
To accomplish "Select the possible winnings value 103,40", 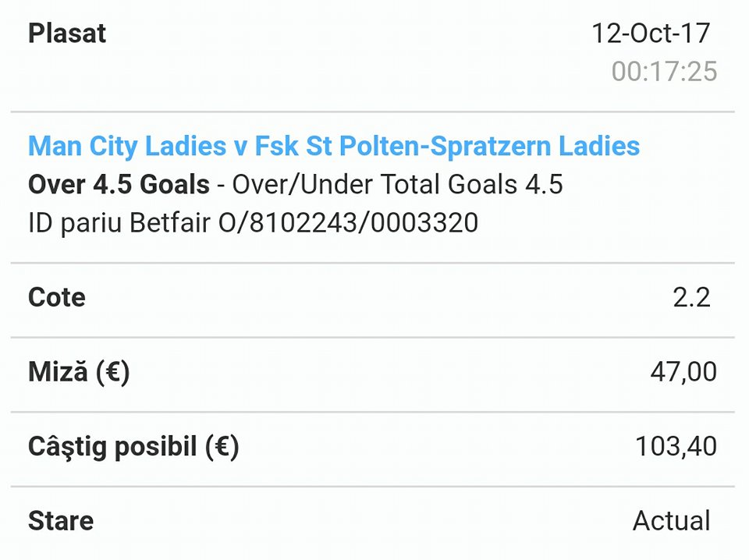I will click(676, 446).
